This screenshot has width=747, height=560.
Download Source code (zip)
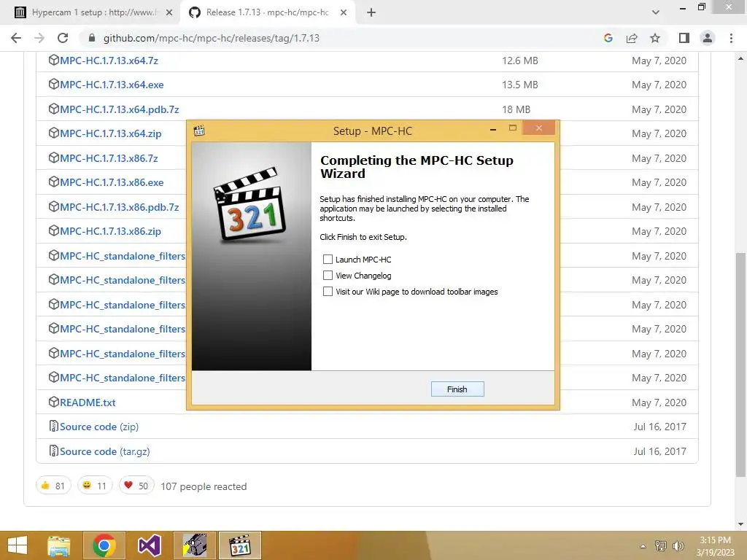coord(99,427)
